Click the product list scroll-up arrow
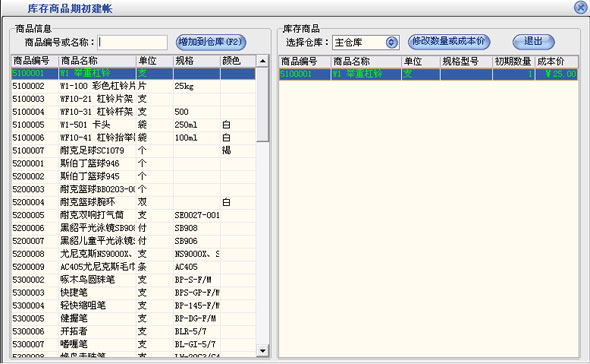This screenshot has width=590, height=364. point(262,61)
